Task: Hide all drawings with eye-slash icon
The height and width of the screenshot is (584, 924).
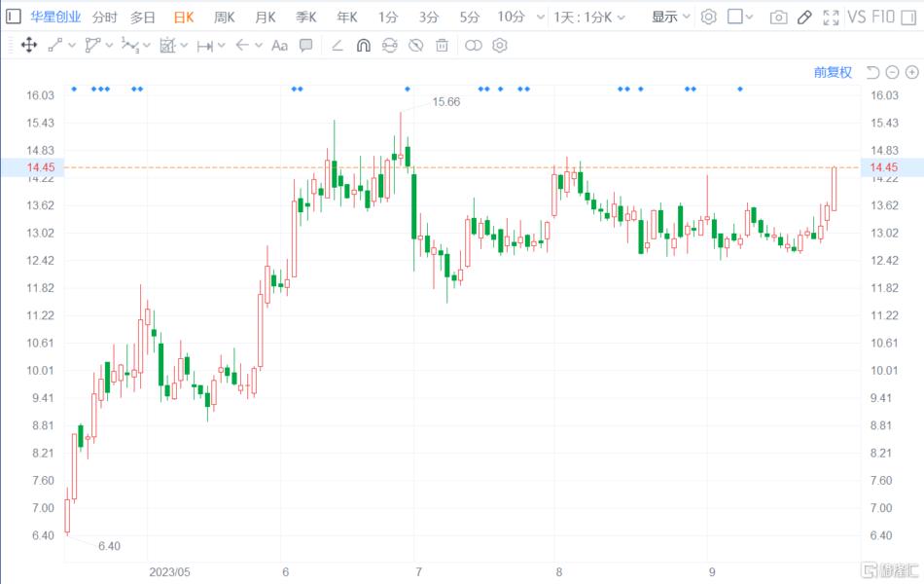Action: 416,46
